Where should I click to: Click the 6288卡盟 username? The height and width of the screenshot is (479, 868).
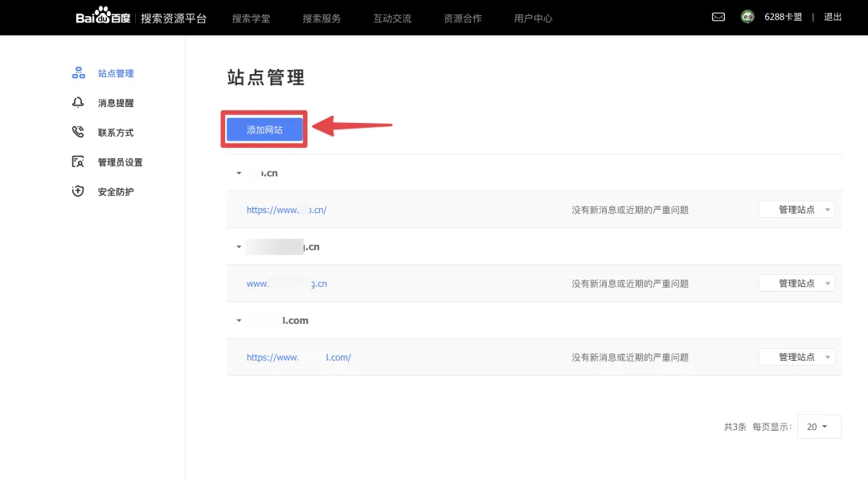[783, 17]
